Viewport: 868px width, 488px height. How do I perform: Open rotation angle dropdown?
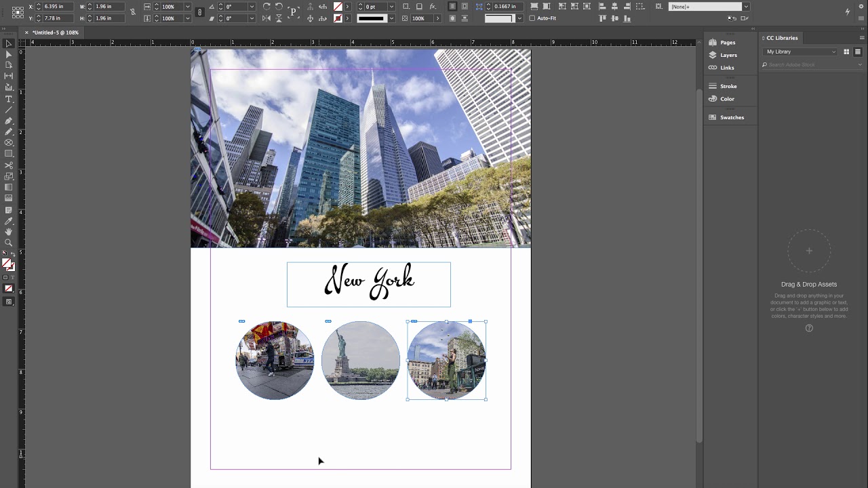click(x=252, y=7)
